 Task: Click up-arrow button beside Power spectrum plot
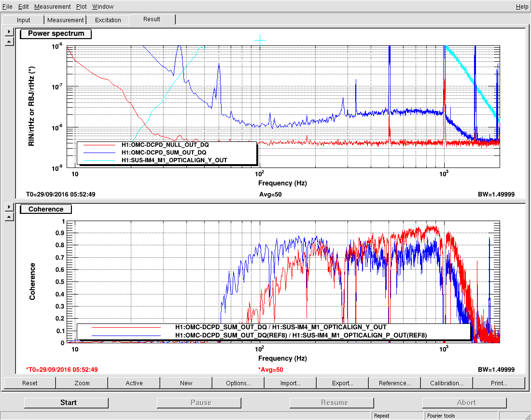click(9, 42)
